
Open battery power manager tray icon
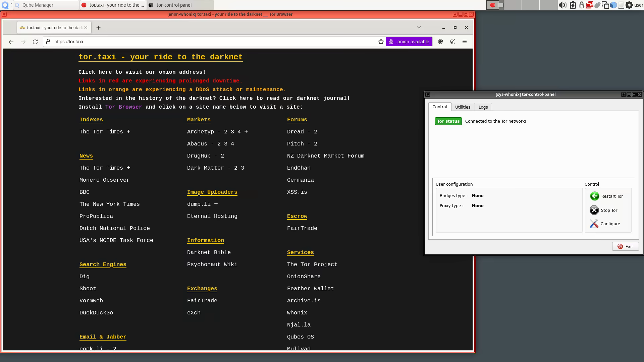point(573,5)
